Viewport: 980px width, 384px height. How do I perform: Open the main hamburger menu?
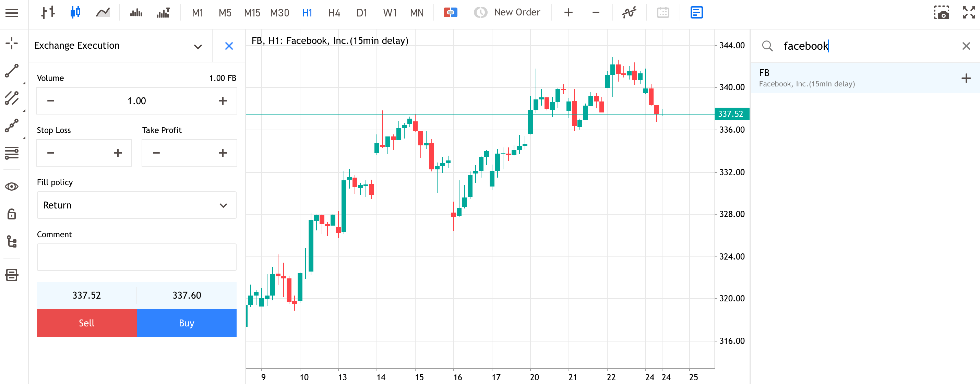12,13
